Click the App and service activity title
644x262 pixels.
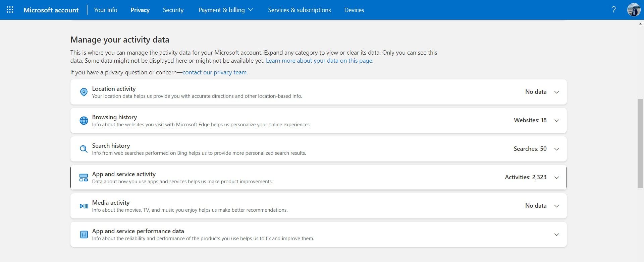coord(124,174)
